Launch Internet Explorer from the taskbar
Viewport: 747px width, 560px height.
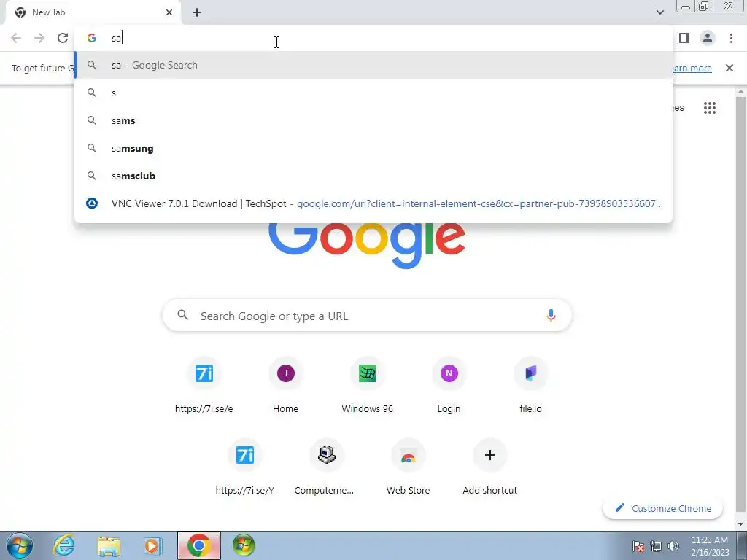(x=63, y=545)
